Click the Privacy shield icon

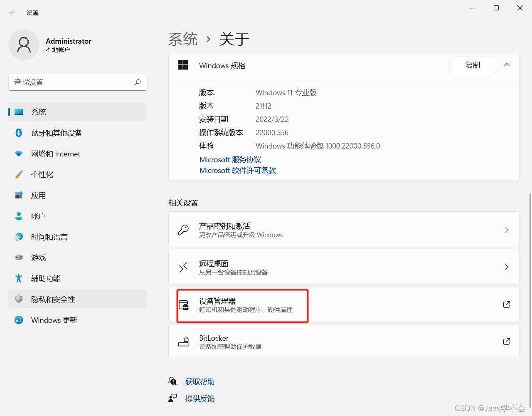[x=19, y=299]
